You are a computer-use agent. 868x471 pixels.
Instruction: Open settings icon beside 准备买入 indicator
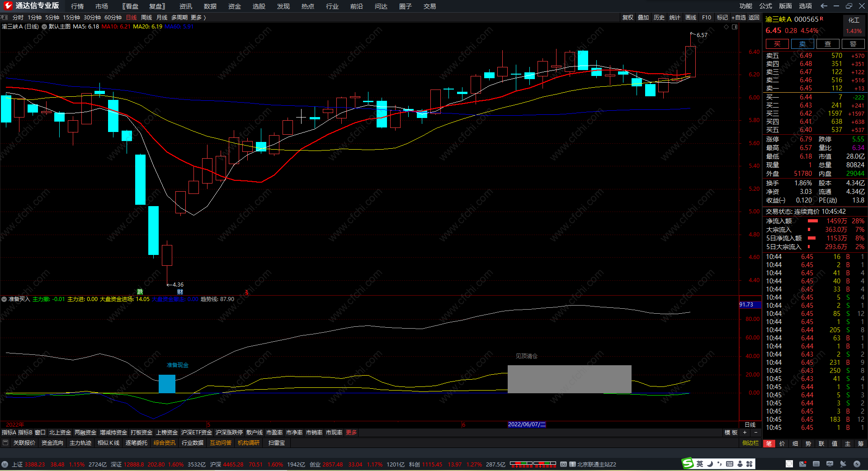point(4,299)
